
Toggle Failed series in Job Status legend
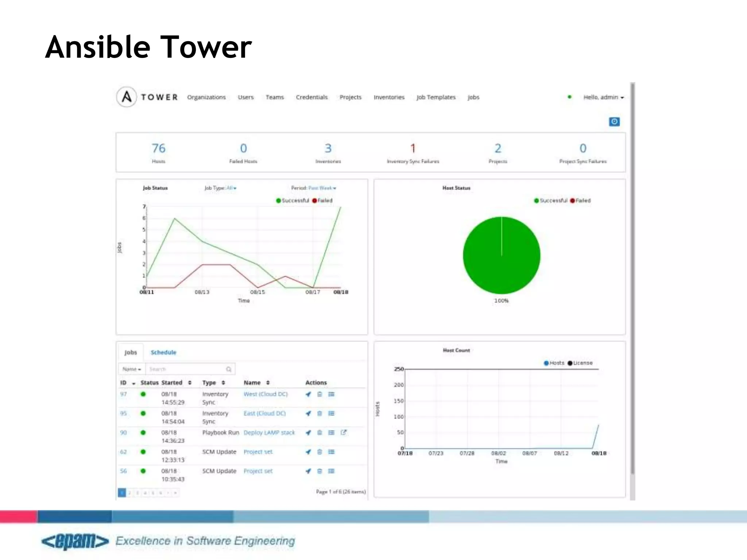coord(322,201)
